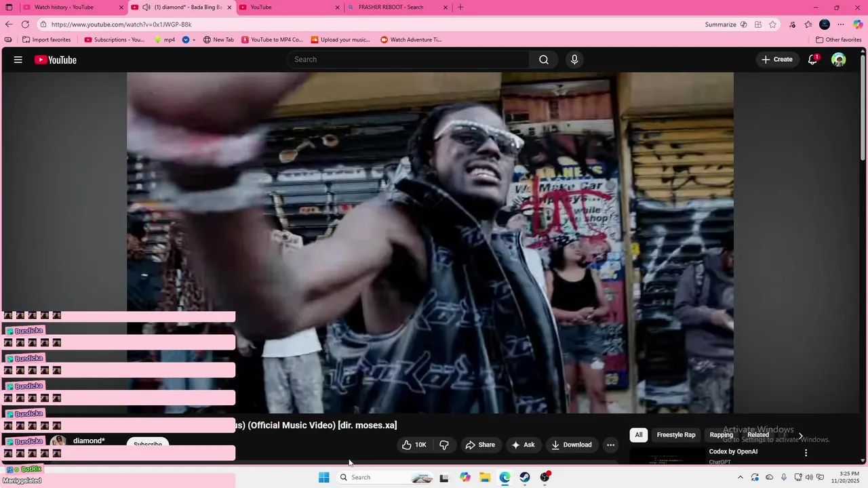Open Subscriptions - You... bookmark

pos(115,39)
